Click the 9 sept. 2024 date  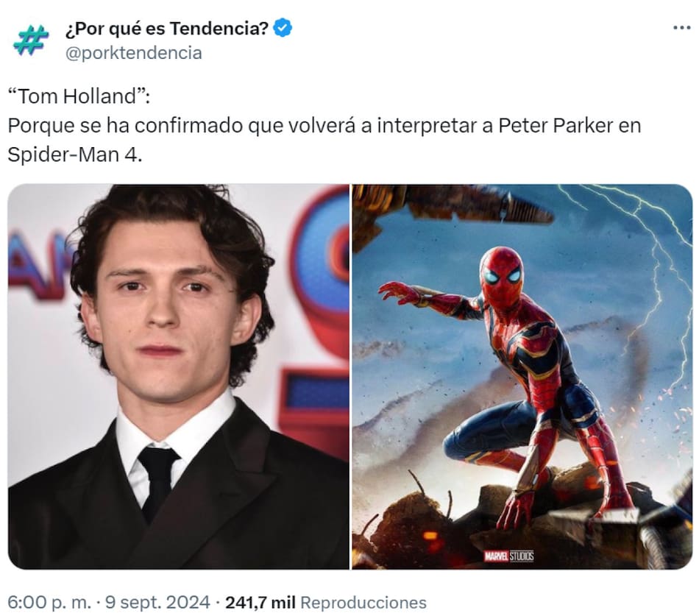pos(157,602)
